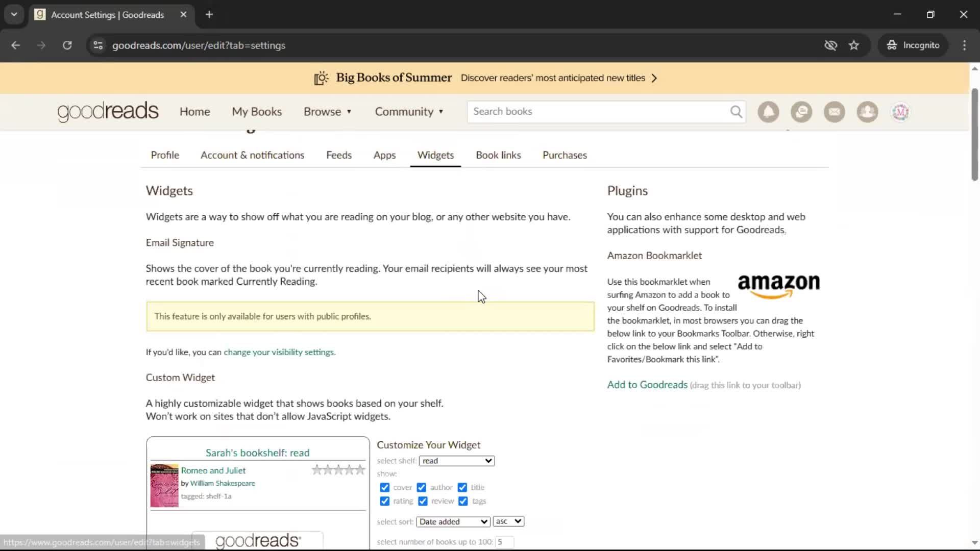The width and height of the screenshot is (980, 551).
Task: Expand the Browse menu
Action: [x=328, y=112]
